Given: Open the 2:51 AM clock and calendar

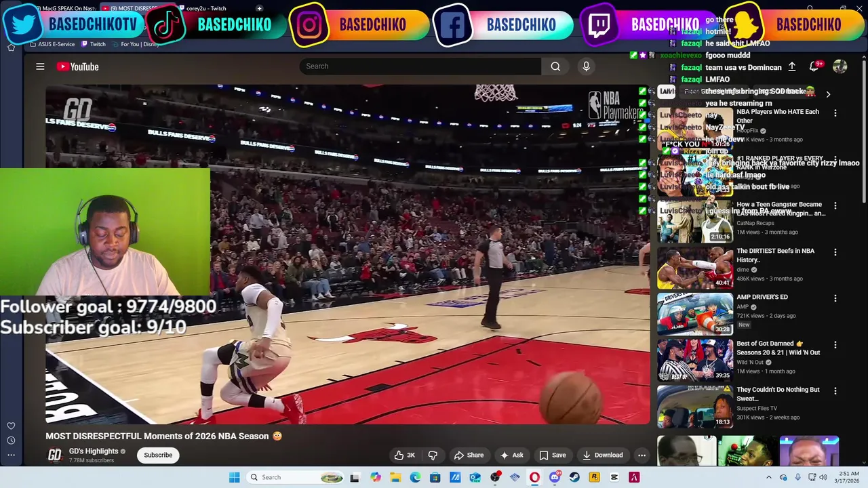Looking at the screenshot, I should pos(846,477).
